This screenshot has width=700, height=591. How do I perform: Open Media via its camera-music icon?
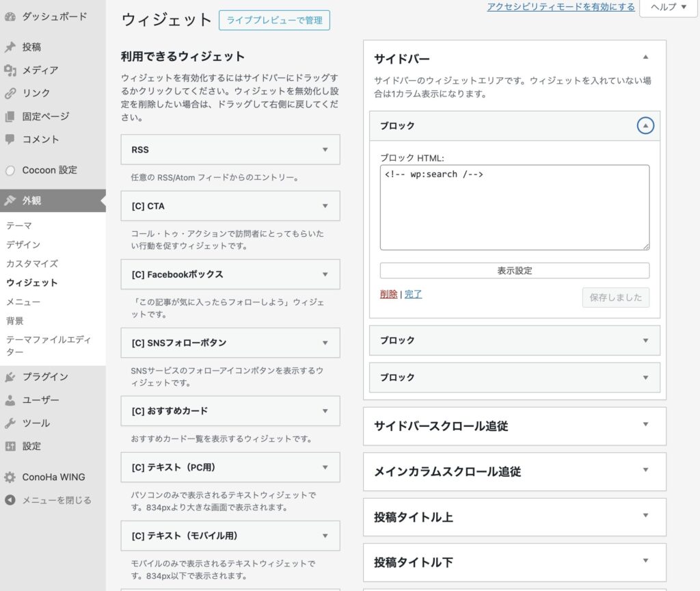[10, 70]
